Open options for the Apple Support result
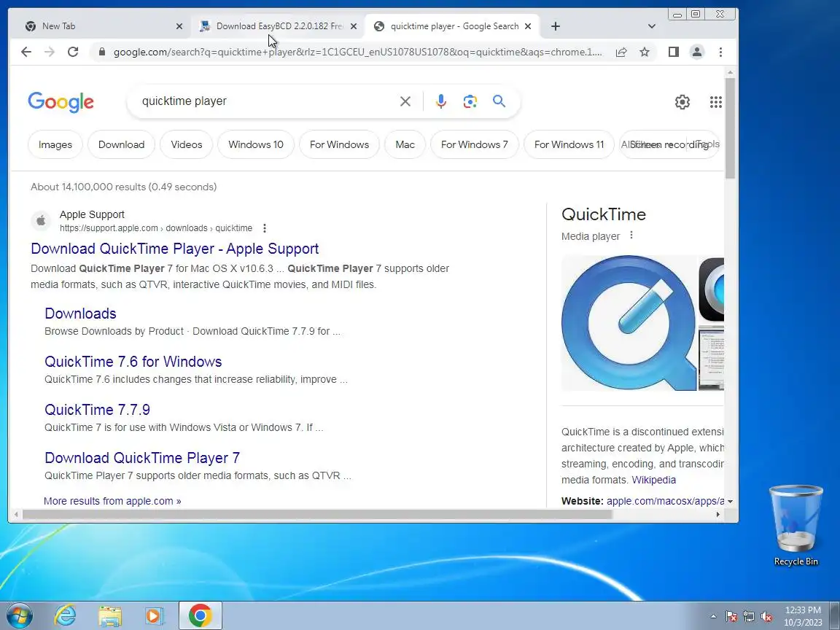840x630 pixels. click(x=265, y=228)
